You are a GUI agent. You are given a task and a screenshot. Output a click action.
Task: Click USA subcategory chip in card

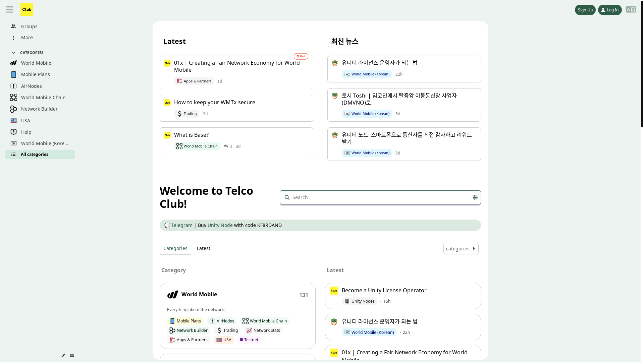click(224, 340)
